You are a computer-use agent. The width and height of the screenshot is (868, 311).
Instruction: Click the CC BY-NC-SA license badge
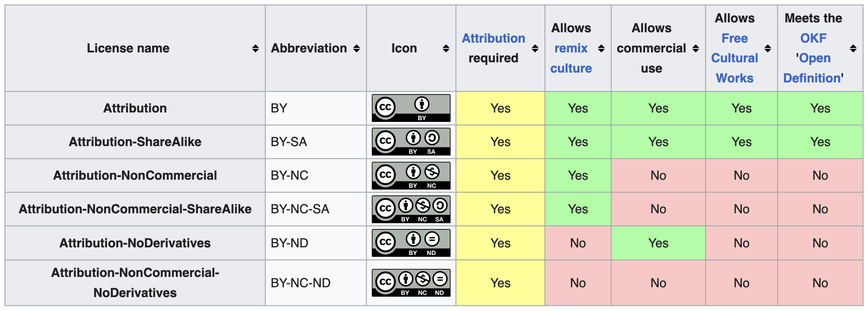(411, 209)
